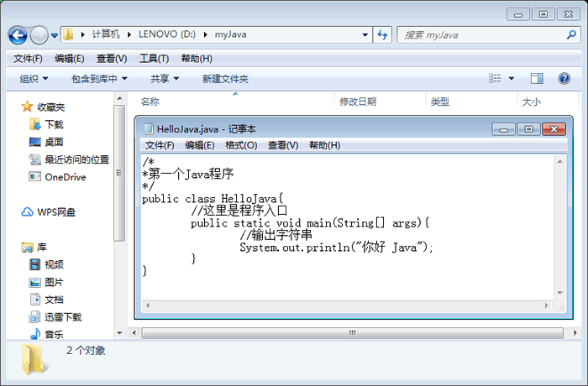The image size is (588, 386).
Task: Open the 共享 dropdown menu
Action: click(165, 79)
